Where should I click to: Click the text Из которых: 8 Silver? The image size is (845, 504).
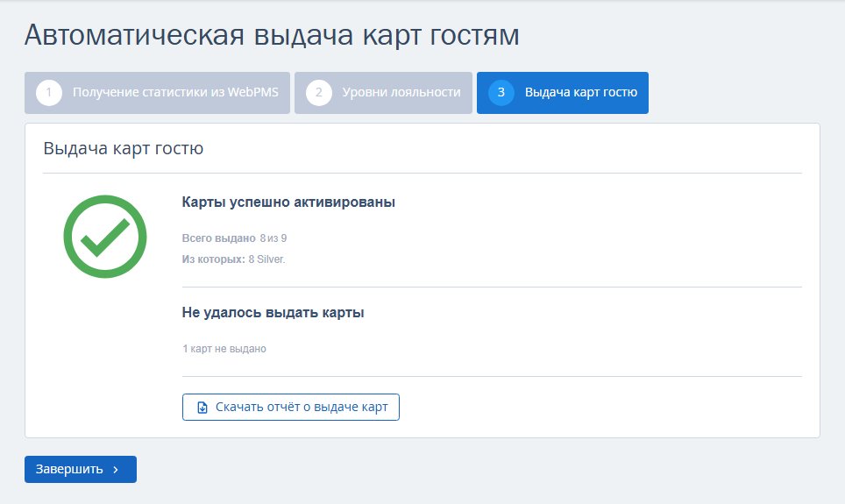(x=233, y=259)
